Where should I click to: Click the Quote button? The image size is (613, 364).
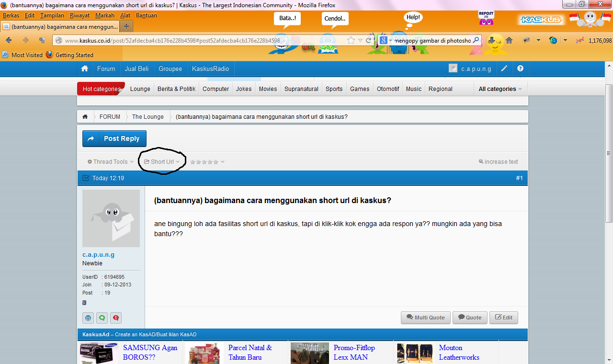click(x=470, y=318)
